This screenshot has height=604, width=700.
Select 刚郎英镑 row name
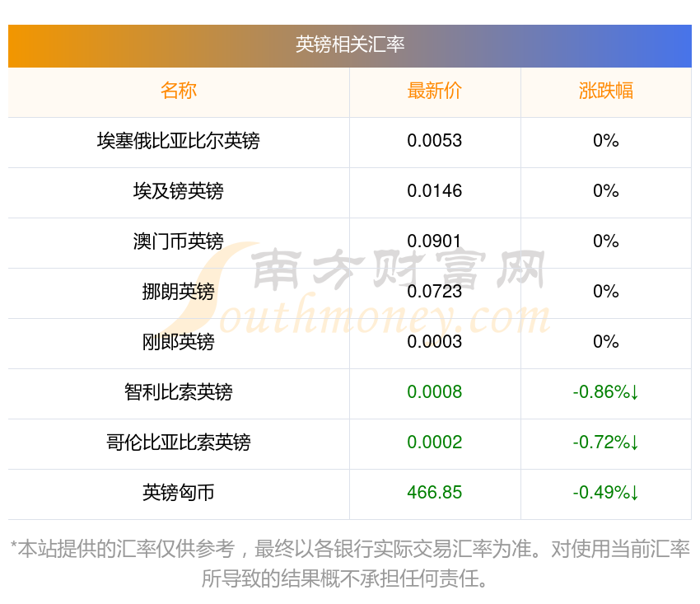(178, 342)
